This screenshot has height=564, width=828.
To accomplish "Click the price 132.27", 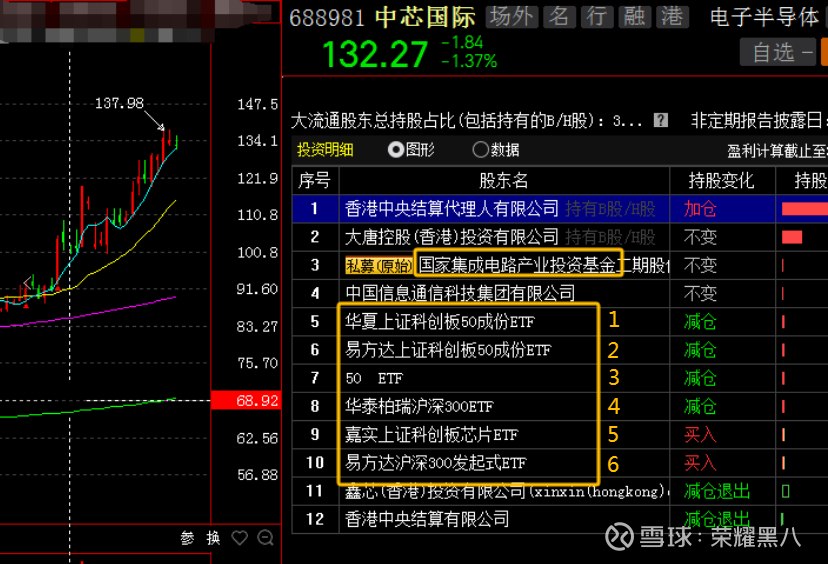I will pyautogui.click(x=375, y=54).
